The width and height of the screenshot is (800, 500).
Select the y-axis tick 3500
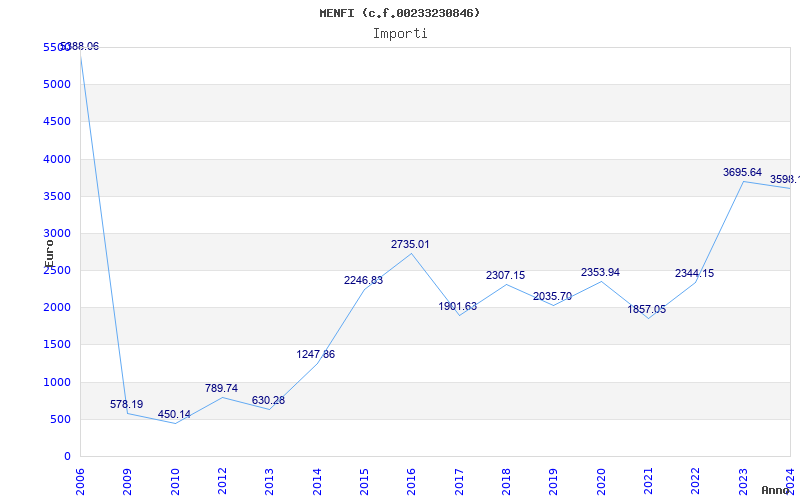(57, 196)
